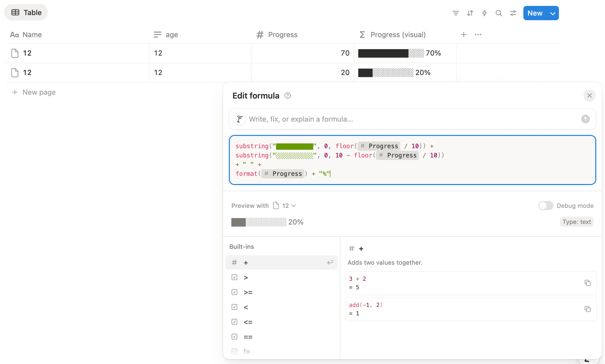Open formula help via question mark

point(287,95)
